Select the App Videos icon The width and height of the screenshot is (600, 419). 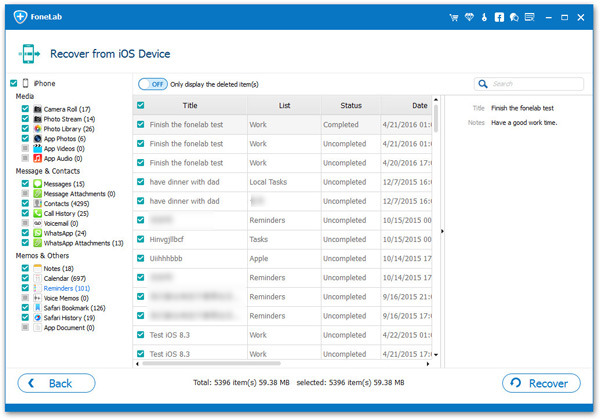tap(38, 148)
